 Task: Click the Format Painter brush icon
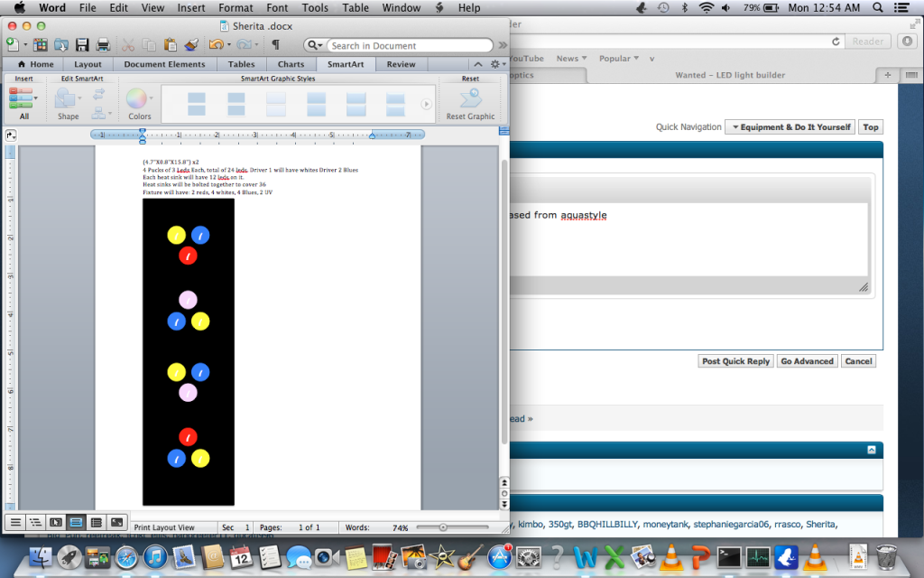tap(191, 44)
